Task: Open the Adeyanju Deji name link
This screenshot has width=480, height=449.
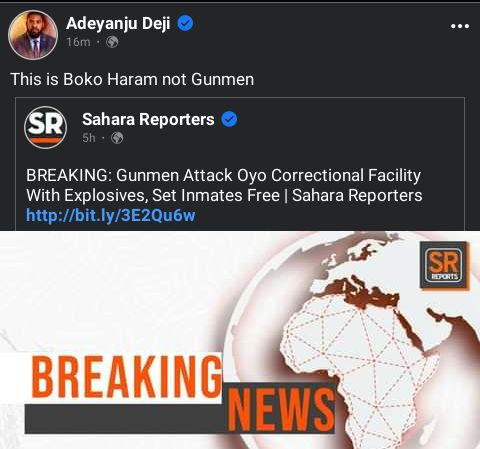Action: click(x=118, y=24)
